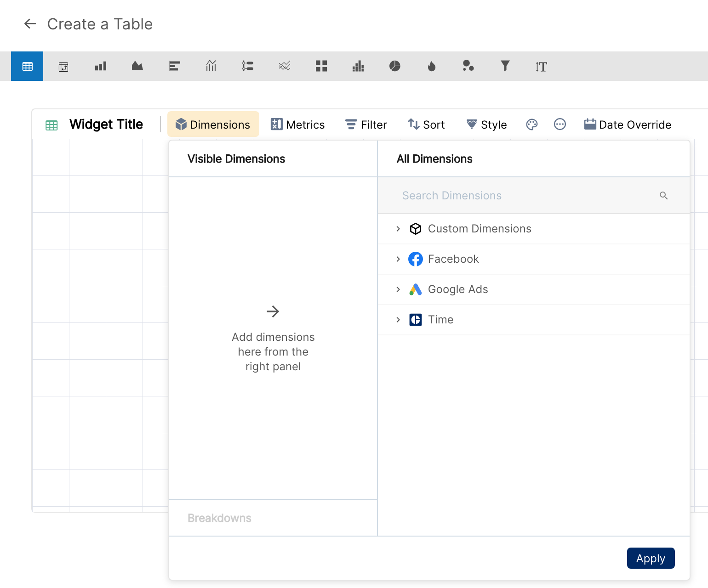Image resolution: width=708 pixels, height=588 pixels.
Task: Open the Style tab
Action: coord(486,124)
